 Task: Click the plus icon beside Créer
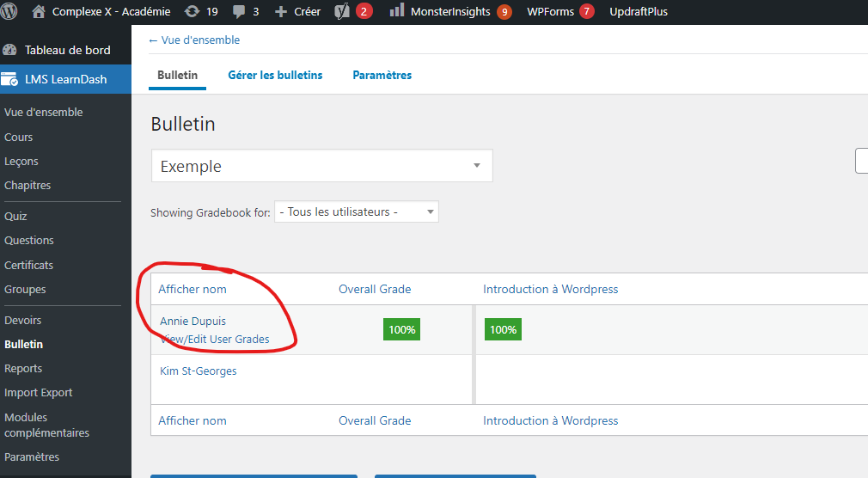point(281,12)
